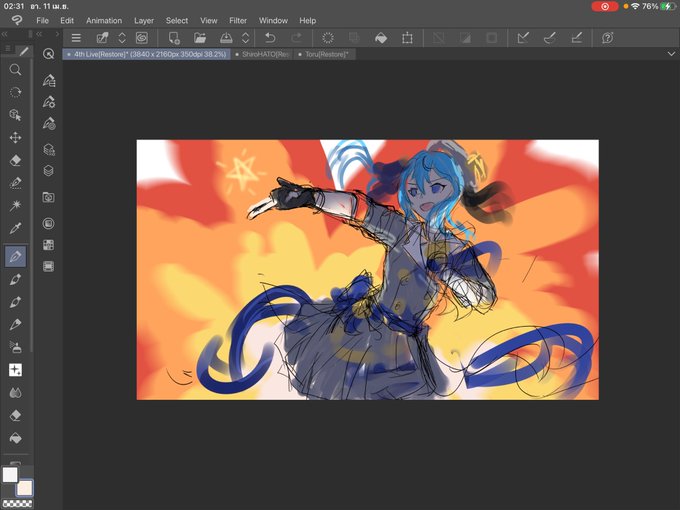The width and height of the screenshot is (680, 510).
Task: Select the white main color swatch
Action: [10, 474]
